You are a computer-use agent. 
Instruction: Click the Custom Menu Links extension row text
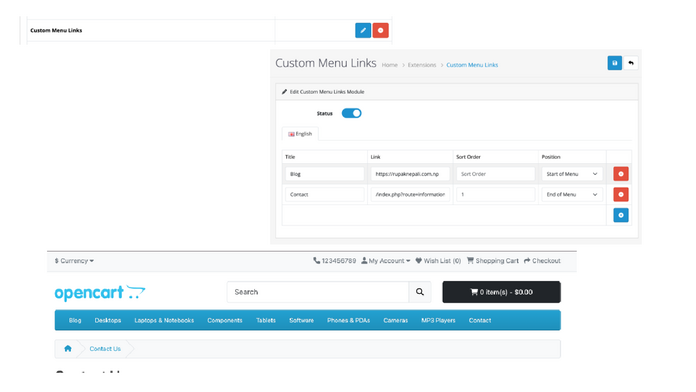(56, 30)
